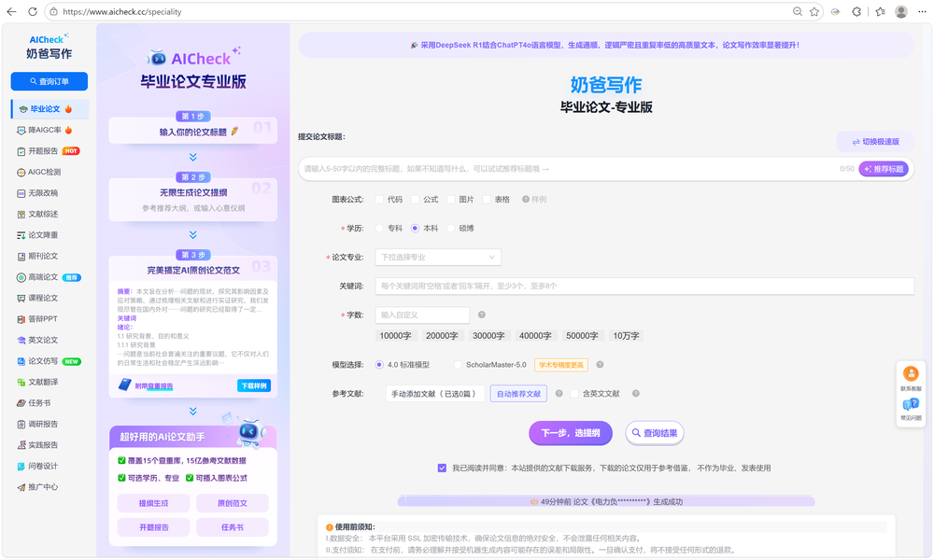934x560 pixels.
Task: Click the 论文降重 sidebar icon
Action: 21,235
